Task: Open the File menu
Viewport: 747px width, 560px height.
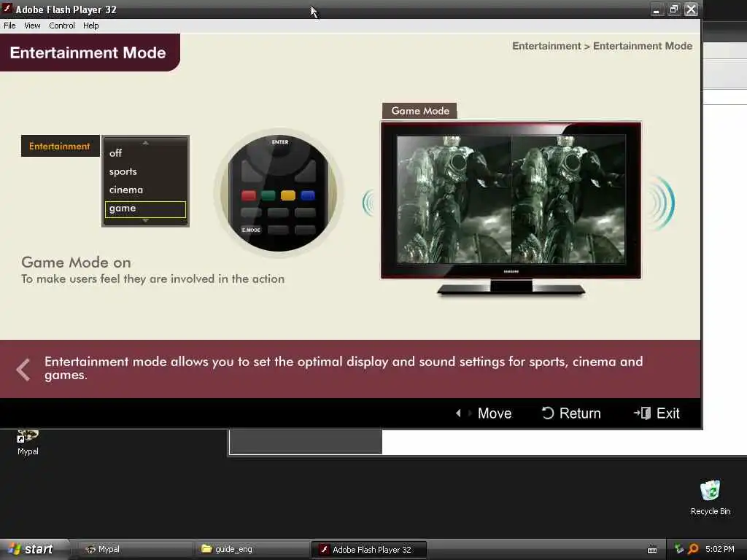Action: click(9, 26)
